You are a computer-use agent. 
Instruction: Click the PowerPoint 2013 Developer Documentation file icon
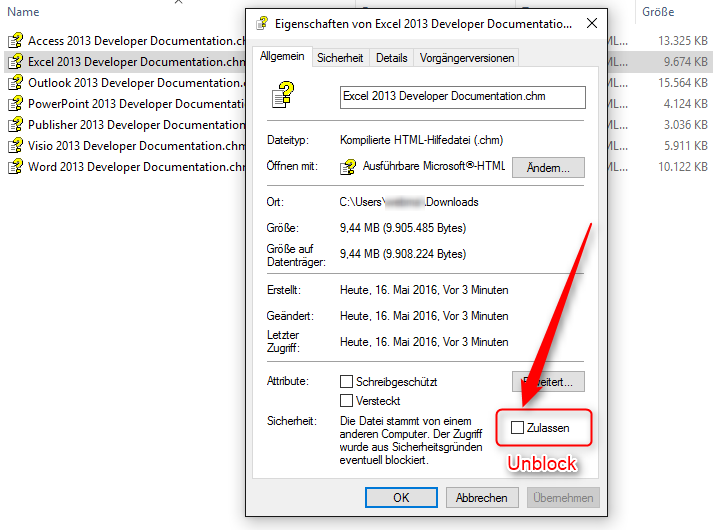click(15, 104)
